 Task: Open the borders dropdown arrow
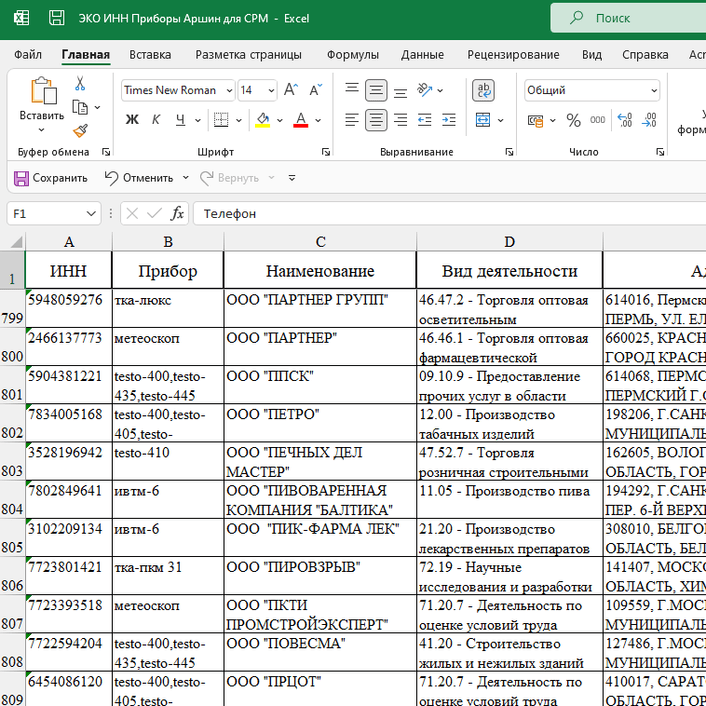tap(239, 120)
